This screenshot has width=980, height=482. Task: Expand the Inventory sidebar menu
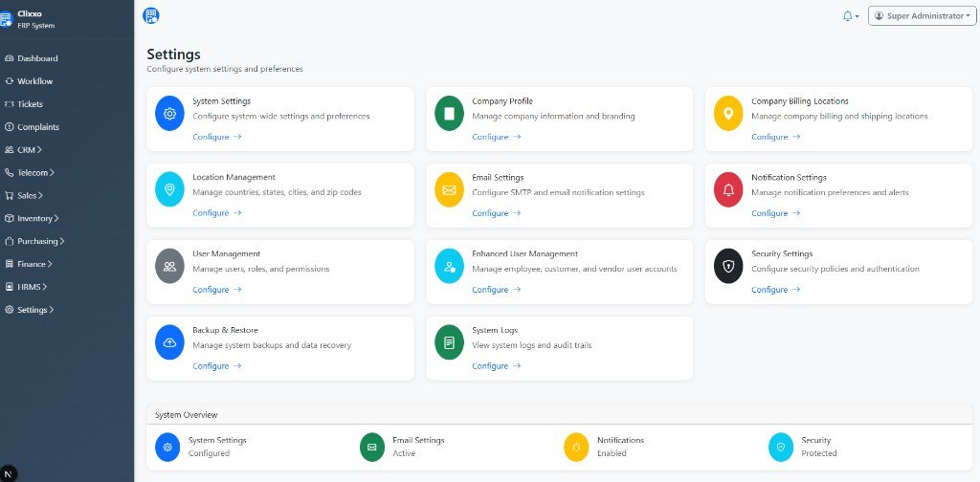point(32,218)
